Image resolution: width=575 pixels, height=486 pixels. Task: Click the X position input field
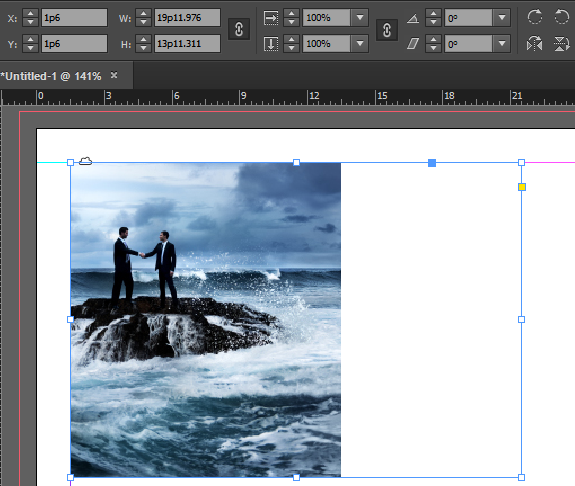(x=74, y=18)
